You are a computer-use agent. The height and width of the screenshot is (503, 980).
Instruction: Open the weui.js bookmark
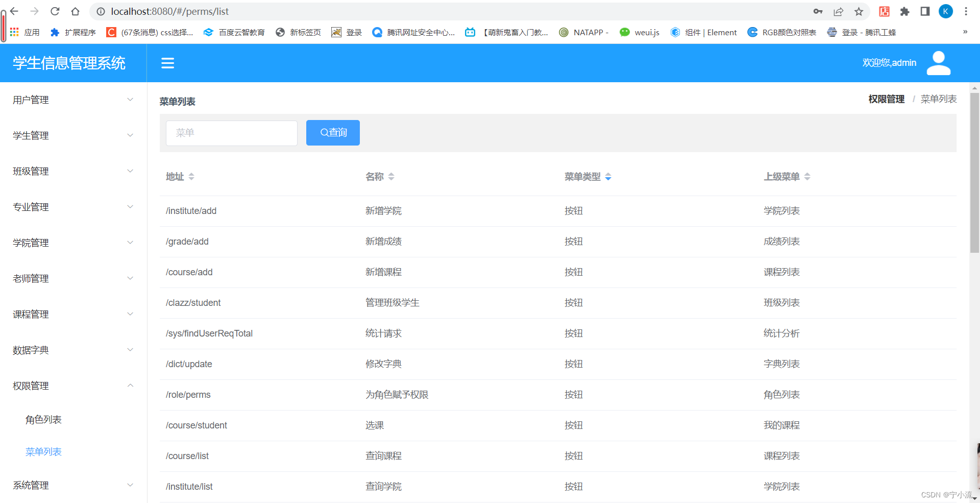[640, 32]
